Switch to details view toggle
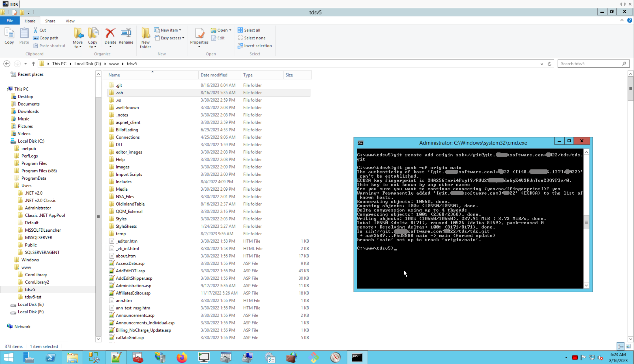 [x=621, y=346]
